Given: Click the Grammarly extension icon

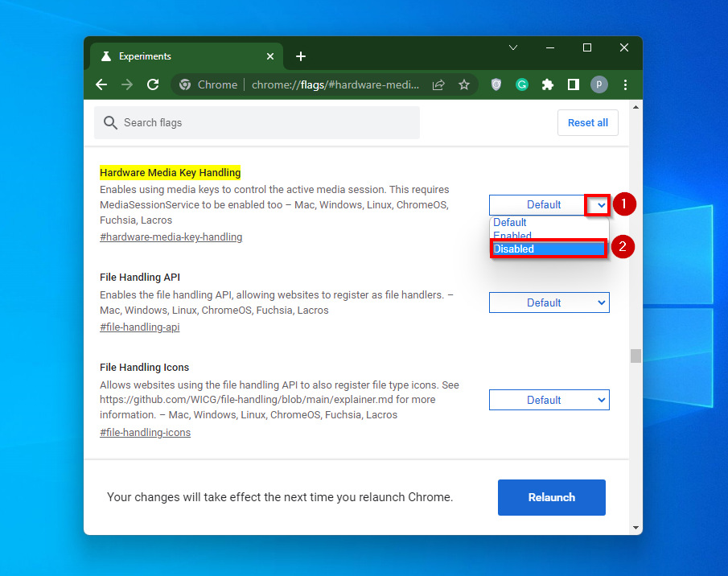Looking at the screenshot, I should coord(521,84).
